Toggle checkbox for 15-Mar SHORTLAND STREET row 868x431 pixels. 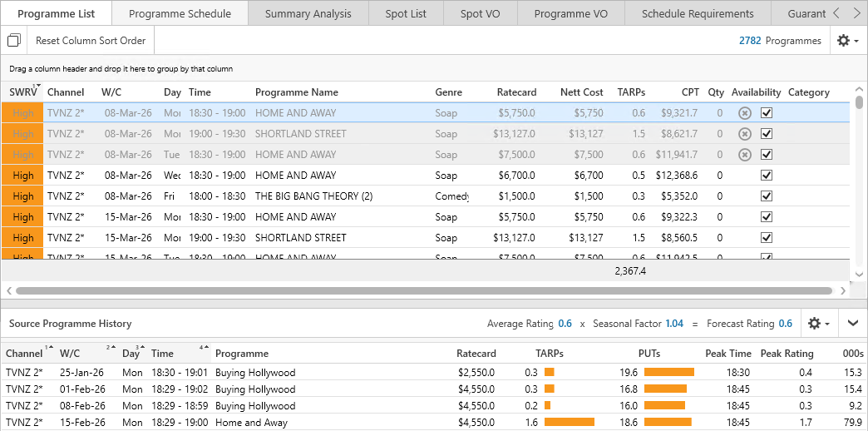pos(767,238)
